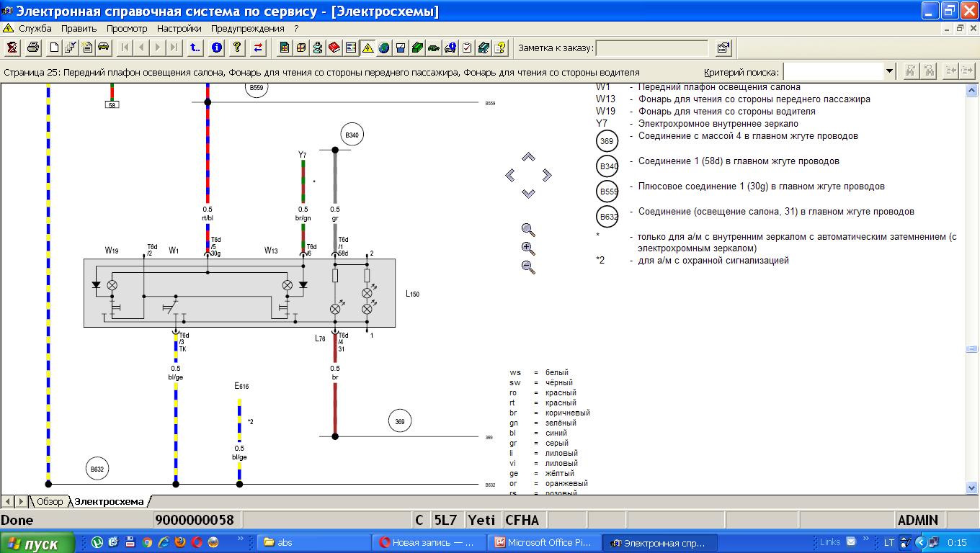Click the tab strip left scroll arrow
Screen dimensions: 980x553
(x=6, y=501)
